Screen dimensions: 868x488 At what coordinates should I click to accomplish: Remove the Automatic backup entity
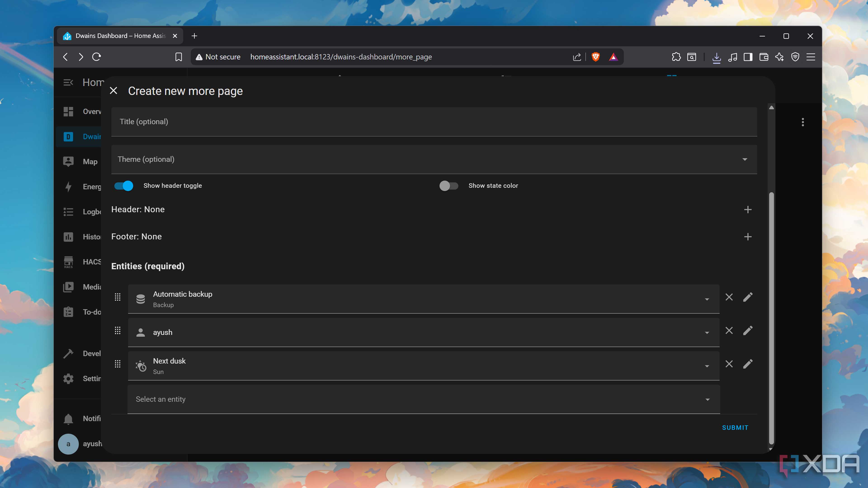click(x=729, y=297)
